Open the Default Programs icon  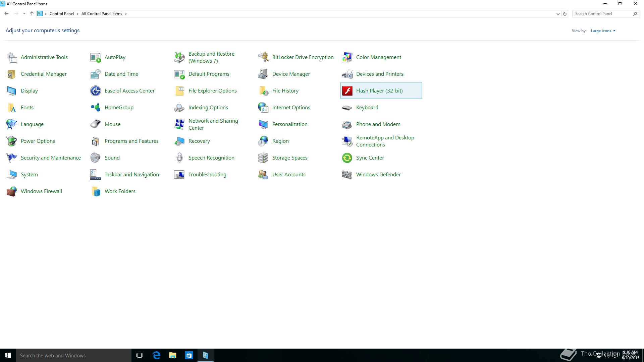[x=179, y=74]
